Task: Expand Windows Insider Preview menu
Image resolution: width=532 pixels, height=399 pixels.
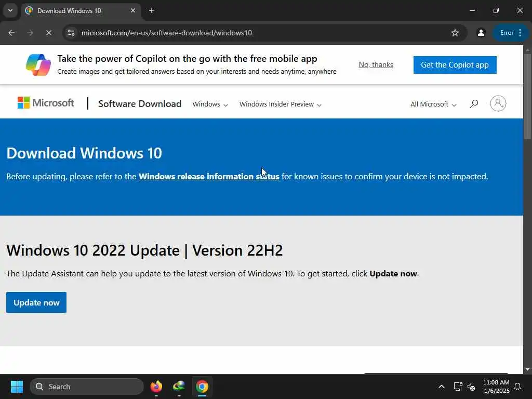Action: pos(280,104)
